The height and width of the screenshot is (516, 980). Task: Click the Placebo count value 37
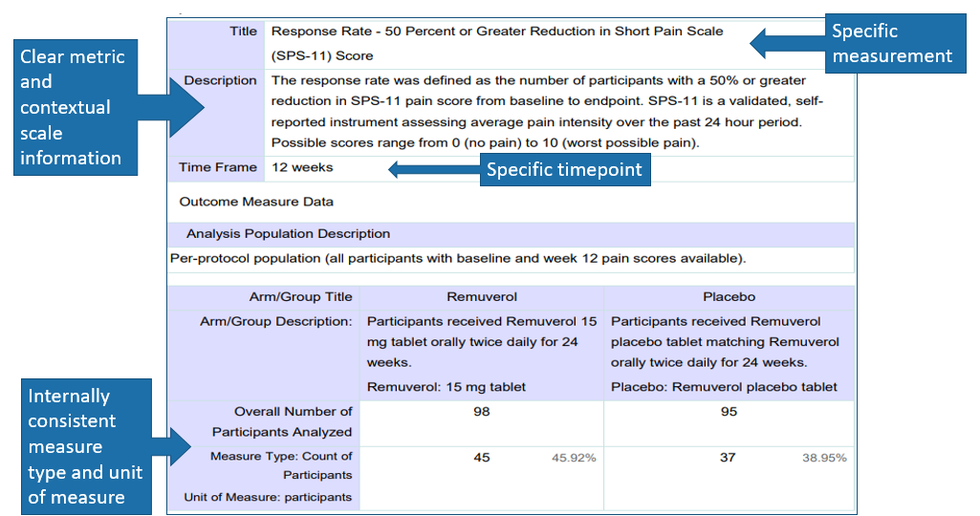[728, 458]
